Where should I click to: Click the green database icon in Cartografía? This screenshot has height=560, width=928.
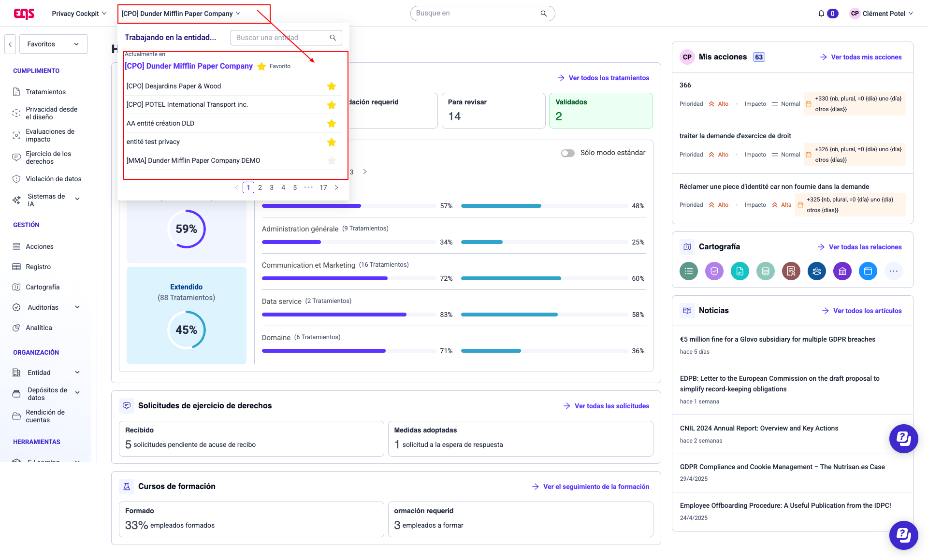766,271
